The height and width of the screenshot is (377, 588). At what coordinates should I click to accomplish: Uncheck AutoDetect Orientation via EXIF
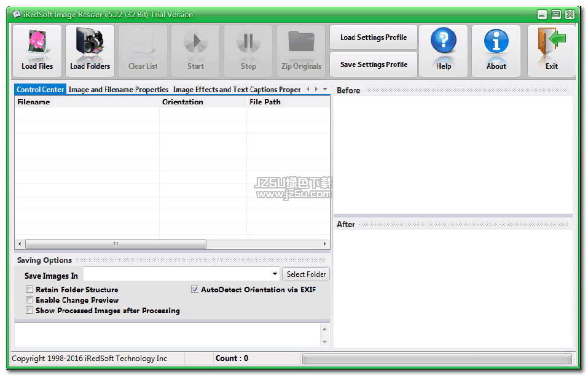(x=195, y=289)
